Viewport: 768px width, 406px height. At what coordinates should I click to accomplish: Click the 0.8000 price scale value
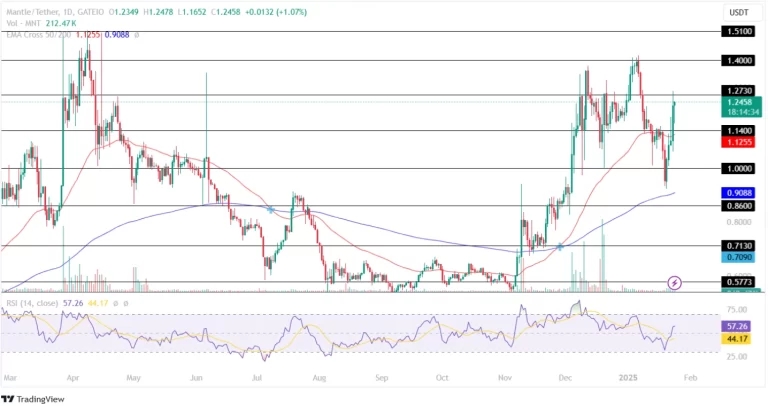(x=739, y=222)
